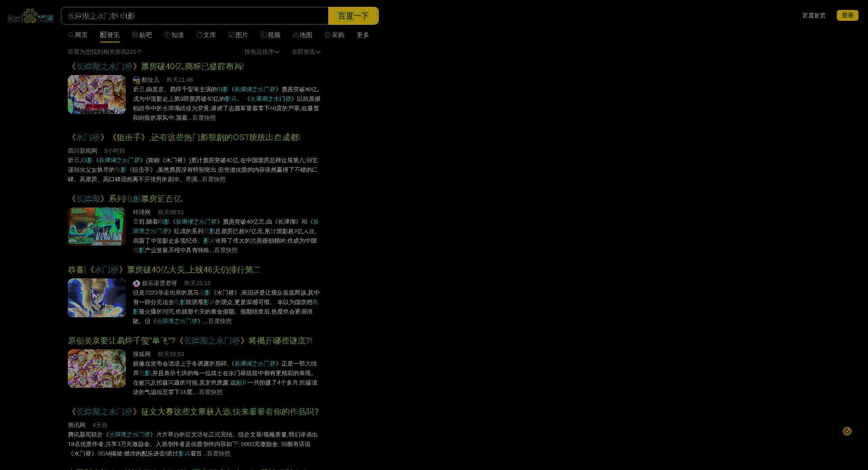Open thumbnail of 票房破40亿 商标 article
Viewport: 868px width, 470px height.
(97, 94)
